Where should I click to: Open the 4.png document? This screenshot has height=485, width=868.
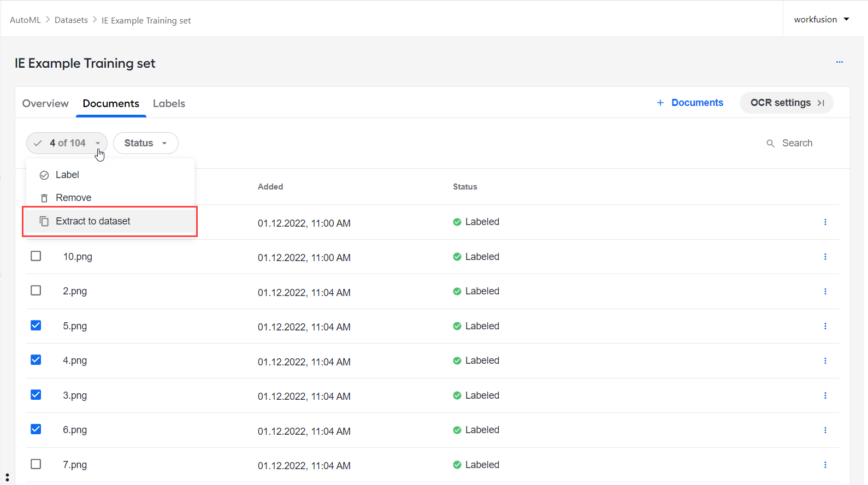[x=75, y=360]
